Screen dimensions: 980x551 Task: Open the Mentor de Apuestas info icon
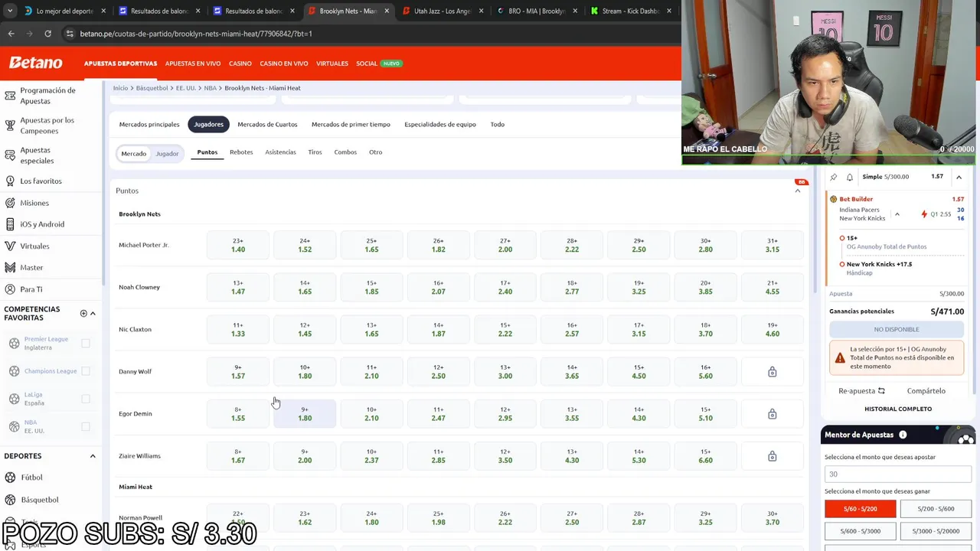pyautogui.click(x=903, y=435)
